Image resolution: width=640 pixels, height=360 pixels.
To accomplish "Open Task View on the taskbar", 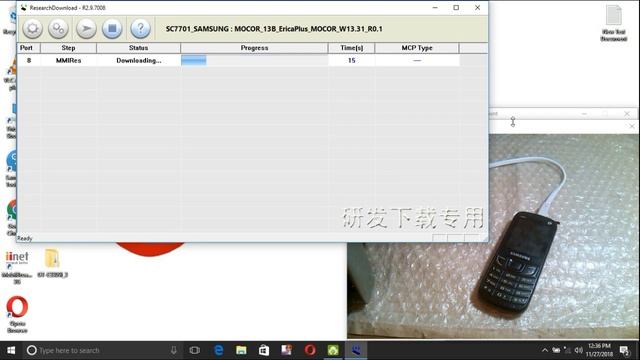I will pos(195,350).
